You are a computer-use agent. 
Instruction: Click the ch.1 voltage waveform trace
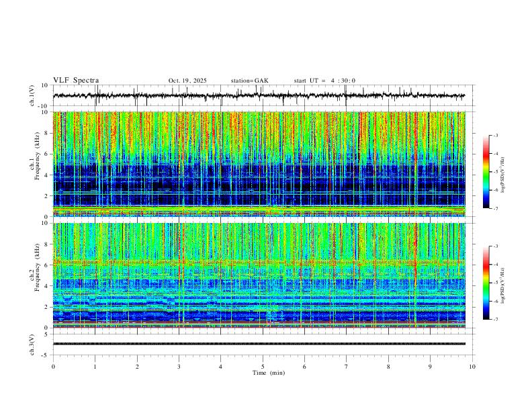[x=259, y=95]
